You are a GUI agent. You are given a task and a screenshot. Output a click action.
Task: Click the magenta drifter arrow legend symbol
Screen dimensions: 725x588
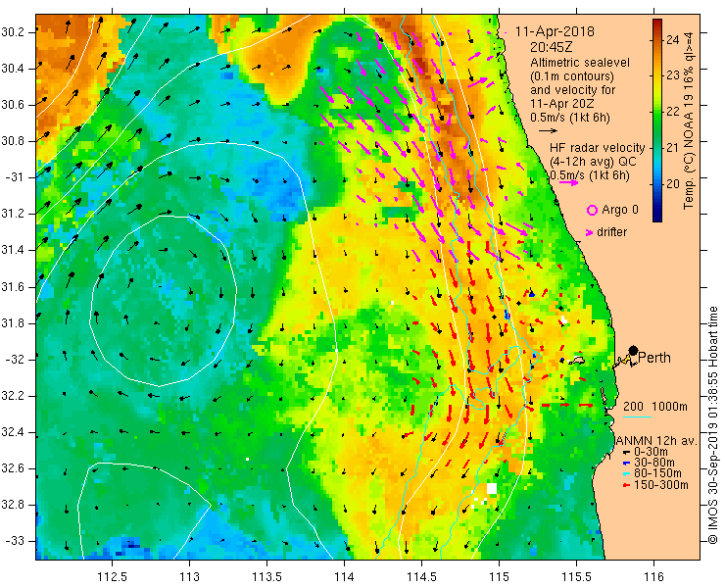point(589,232)
